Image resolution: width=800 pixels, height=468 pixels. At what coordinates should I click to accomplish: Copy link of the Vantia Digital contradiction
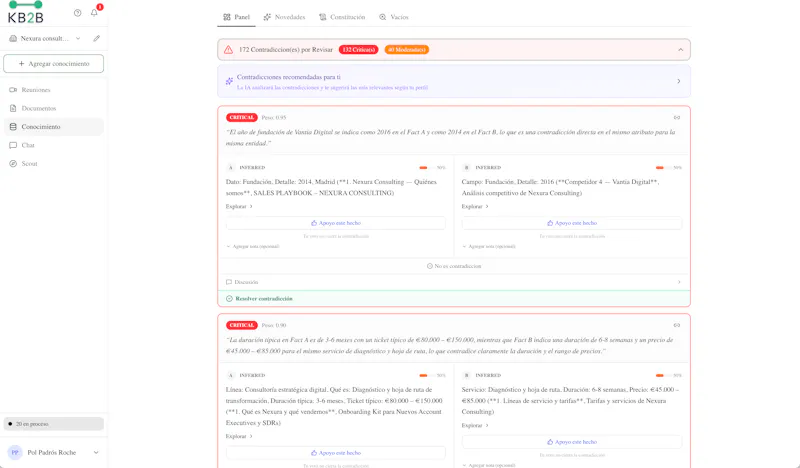pos(677,117)
